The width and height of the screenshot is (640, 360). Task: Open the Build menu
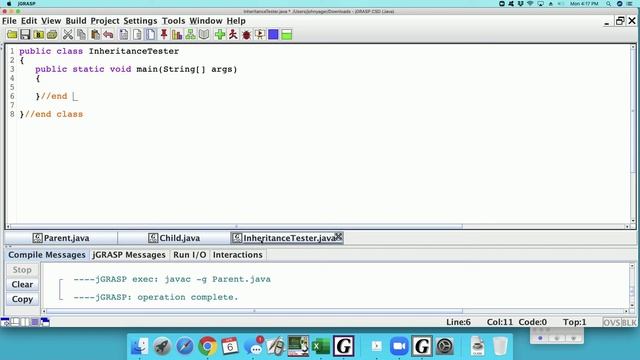pyautogui.click(x=76, y=21)
